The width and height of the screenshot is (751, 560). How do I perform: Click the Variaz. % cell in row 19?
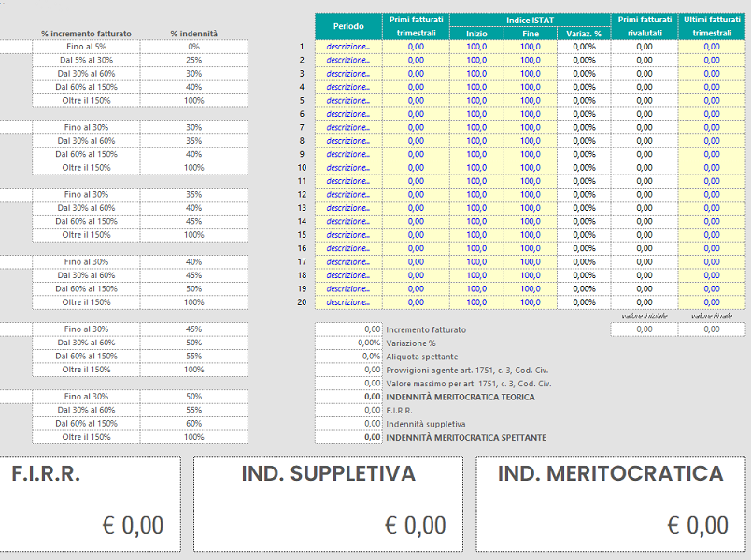[x=584, y=288]
